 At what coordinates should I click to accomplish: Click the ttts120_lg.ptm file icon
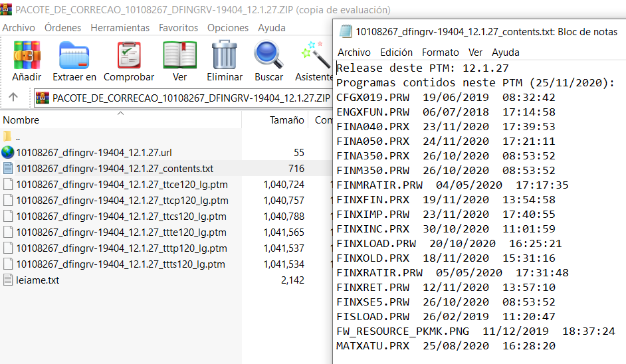pos(7,264)
